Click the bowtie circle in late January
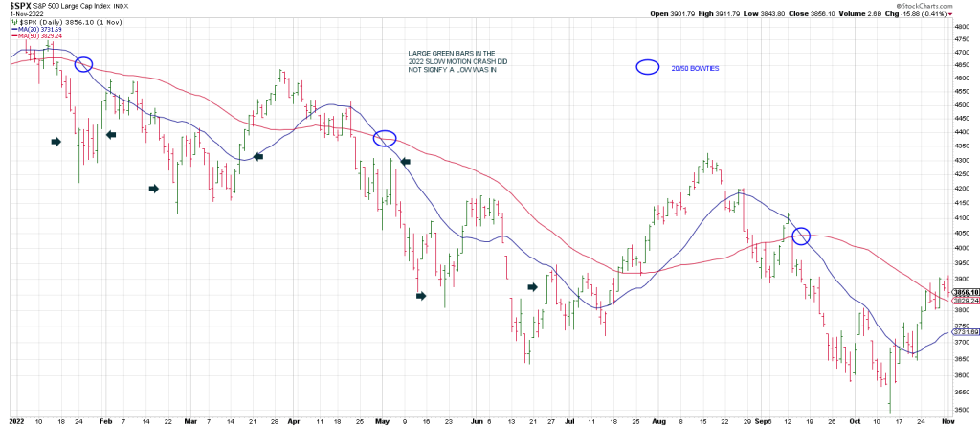 coord(83,64)
